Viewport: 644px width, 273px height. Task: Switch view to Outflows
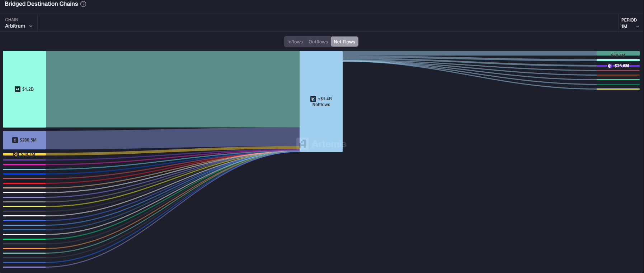tap(318, 42)
